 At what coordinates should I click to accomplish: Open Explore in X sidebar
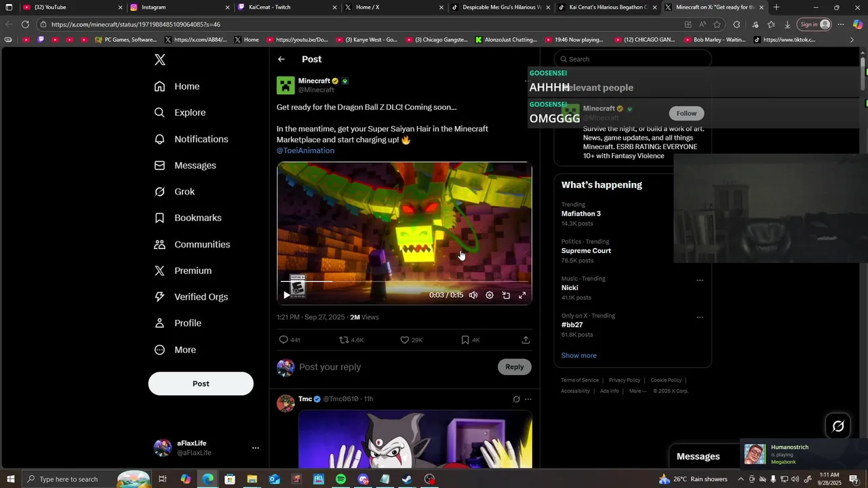tap(180, 113)
